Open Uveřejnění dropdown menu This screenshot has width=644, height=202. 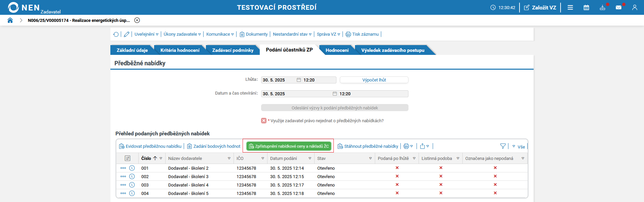[146, 34]
